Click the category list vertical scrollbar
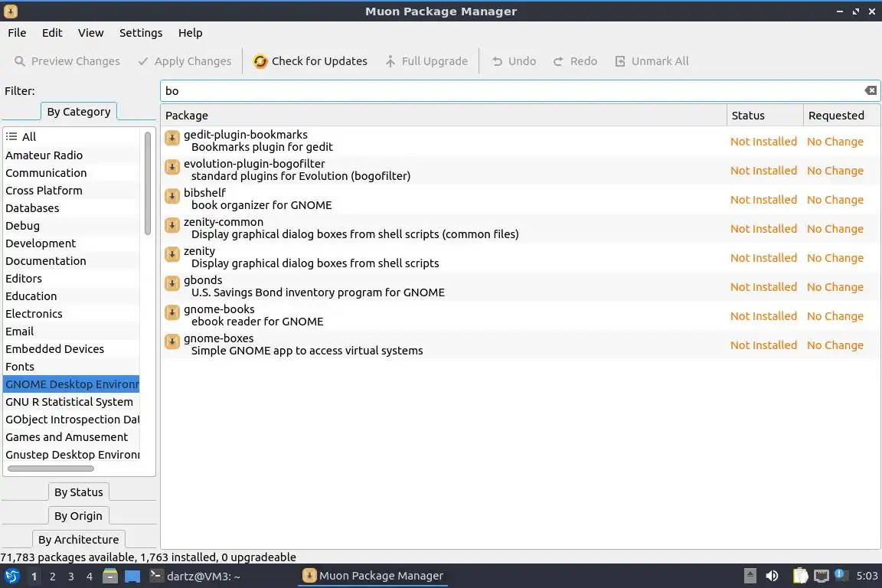882x588 pixels. tap(147, 183)
